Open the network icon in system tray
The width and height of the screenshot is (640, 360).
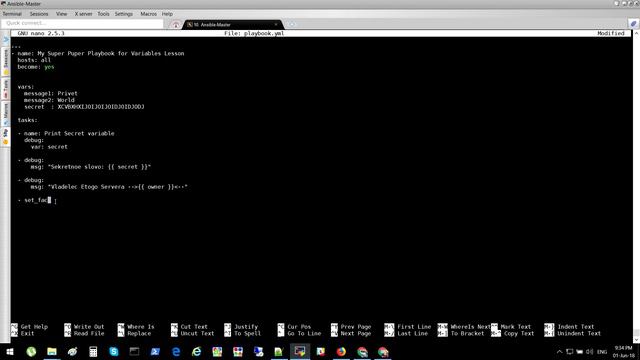(570, 352)
